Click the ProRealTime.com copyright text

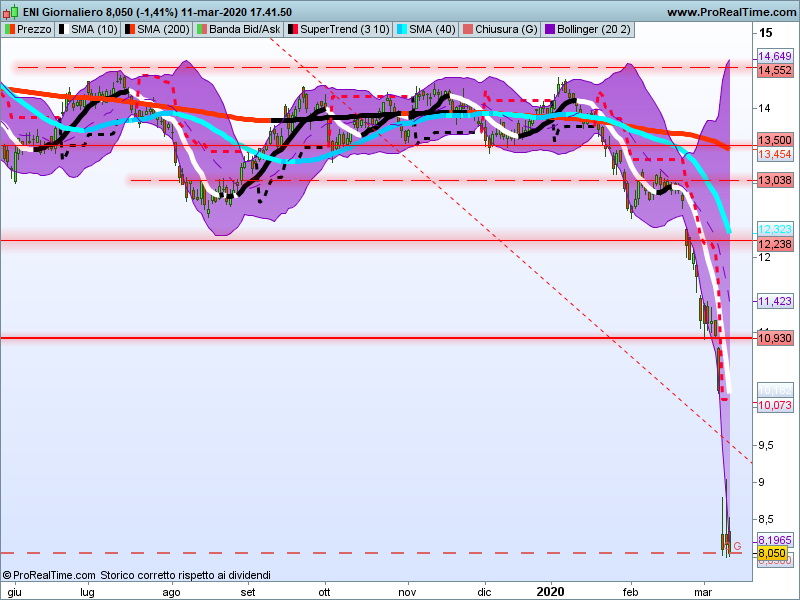(x=49, y=576)
